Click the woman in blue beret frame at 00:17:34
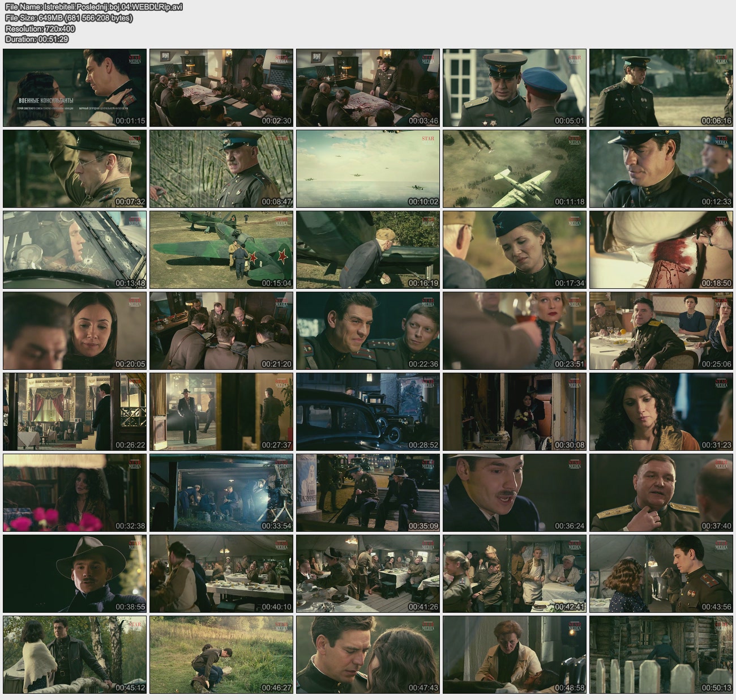Image resolution: width=736 pixels, height=700 pixels. pyautogui.click(x=515, y=250)
